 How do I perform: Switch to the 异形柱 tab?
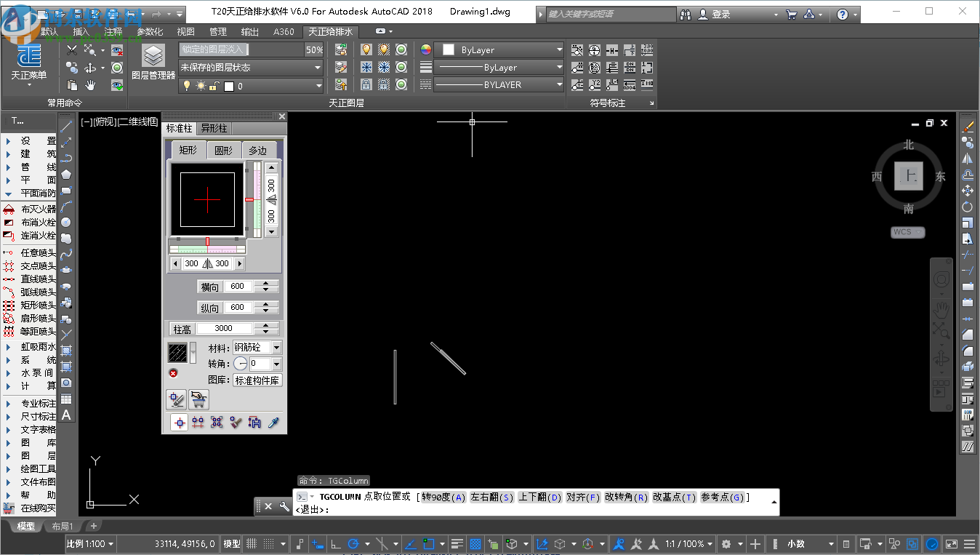click(214, 128)
